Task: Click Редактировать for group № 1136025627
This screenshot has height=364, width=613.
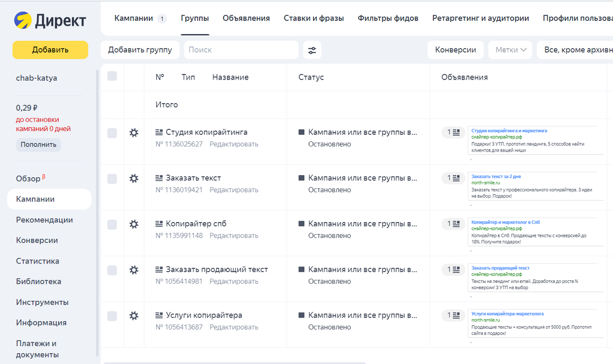Action: coord(234,144)
